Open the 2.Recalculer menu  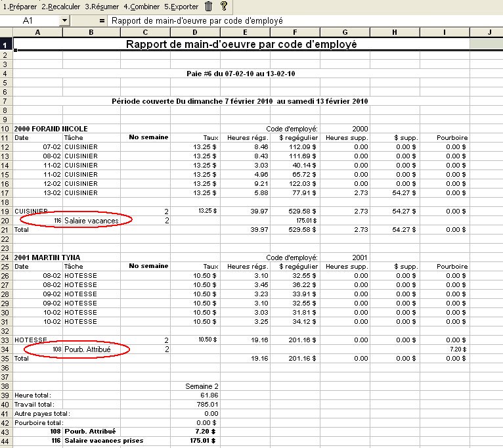coord(61,7)
